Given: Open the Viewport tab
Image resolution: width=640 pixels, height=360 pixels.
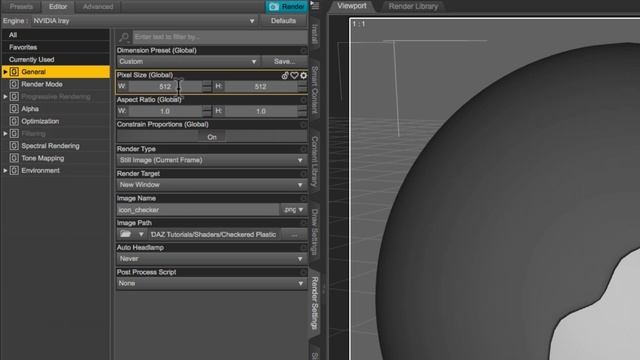Looking at the screenshot, I should coord(352,6).
